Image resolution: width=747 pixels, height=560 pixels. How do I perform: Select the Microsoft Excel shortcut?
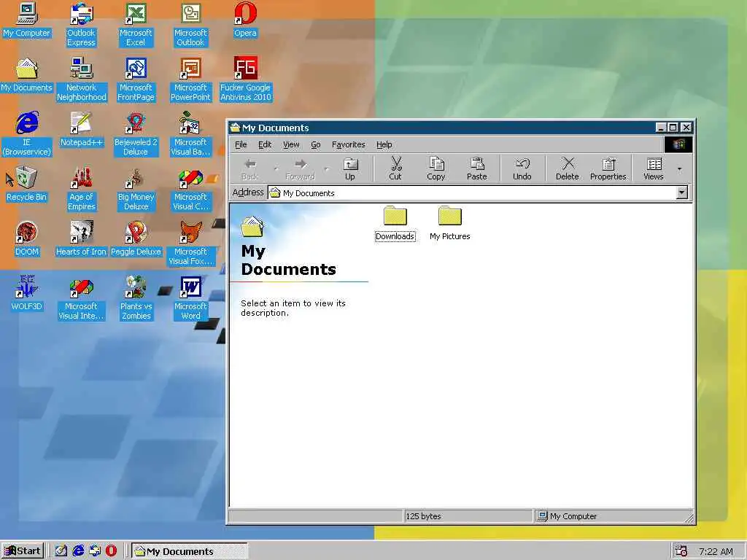coord(136,24)
